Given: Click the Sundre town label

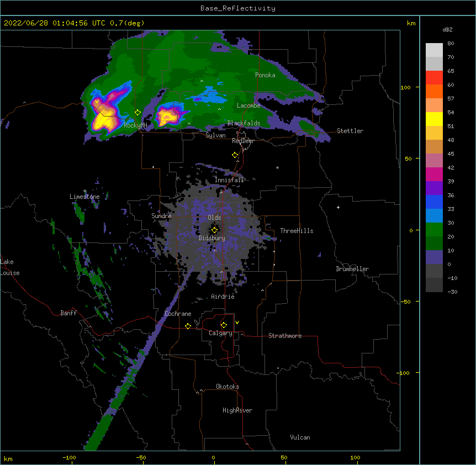Looking at the screenshot, I should [x=161, y=216].
